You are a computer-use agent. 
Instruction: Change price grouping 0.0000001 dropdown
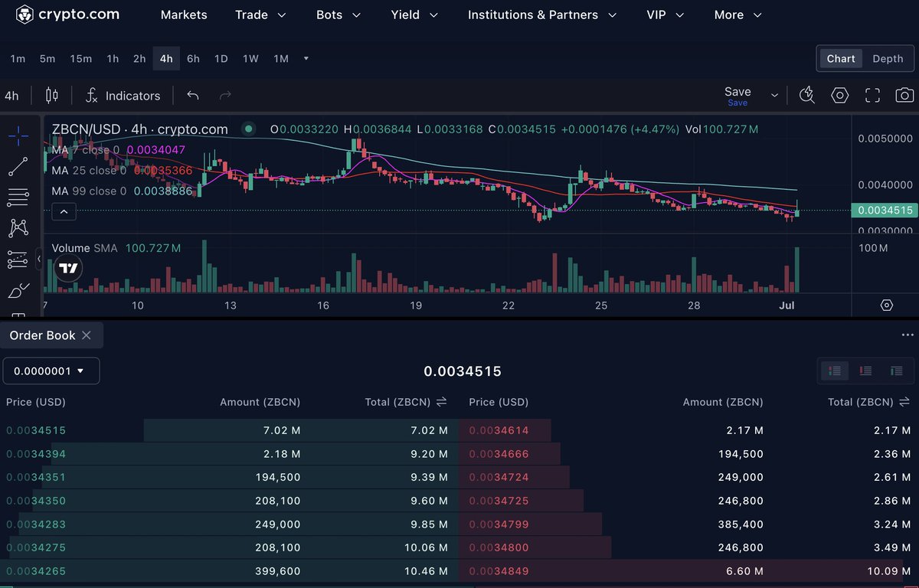pos(51,371)
